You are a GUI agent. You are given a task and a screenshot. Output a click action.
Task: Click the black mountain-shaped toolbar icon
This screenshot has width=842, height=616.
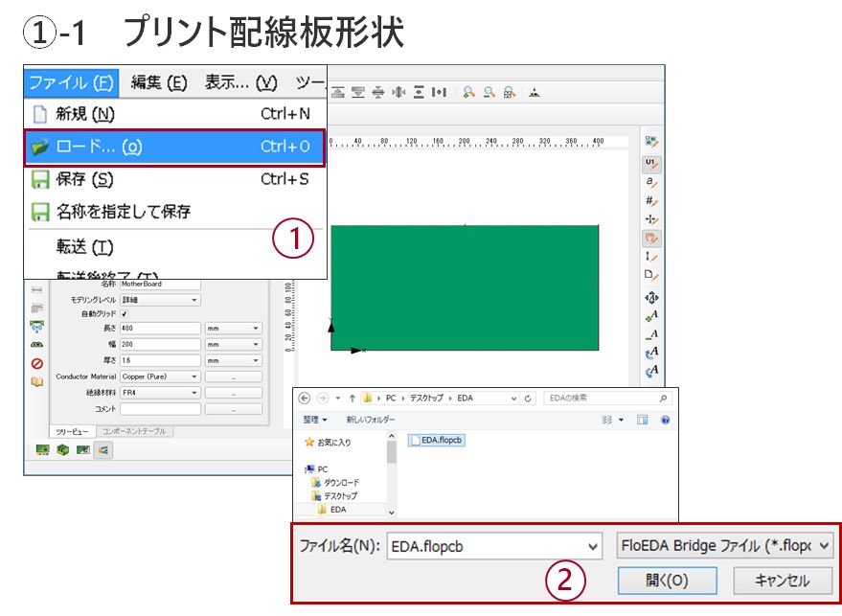534,92
